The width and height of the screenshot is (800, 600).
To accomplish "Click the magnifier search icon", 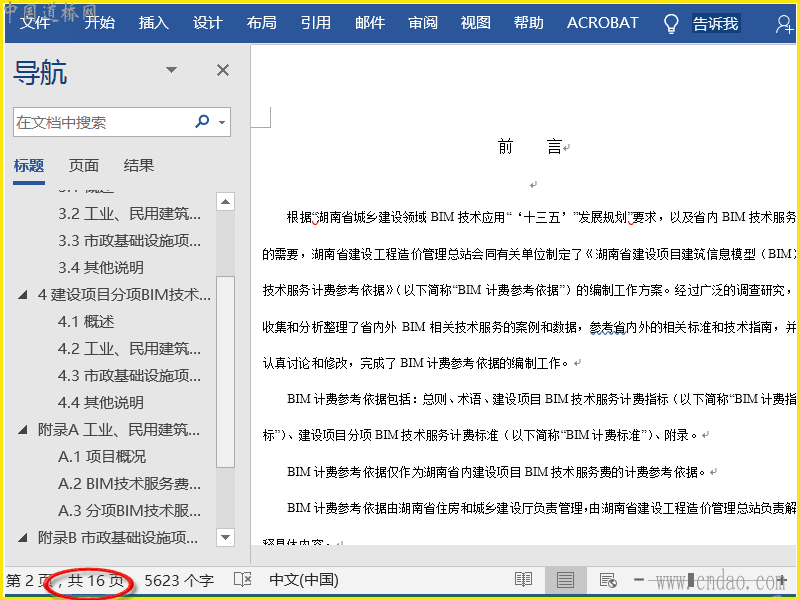I will point(202,121).
